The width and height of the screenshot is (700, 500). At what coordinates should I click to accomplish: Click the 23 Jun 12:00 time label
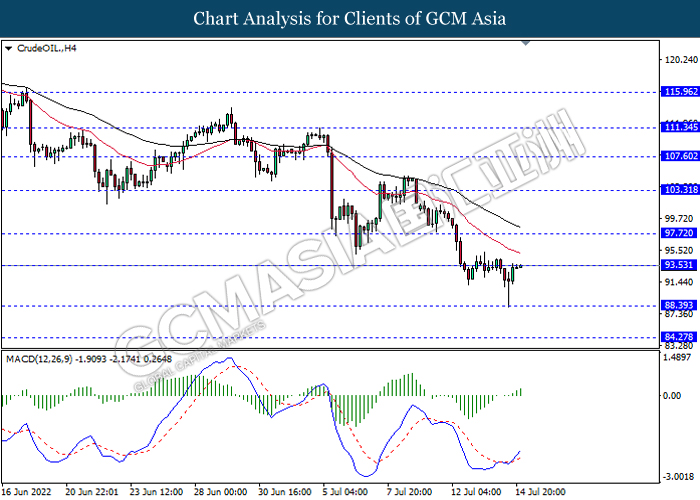[157, 492]
